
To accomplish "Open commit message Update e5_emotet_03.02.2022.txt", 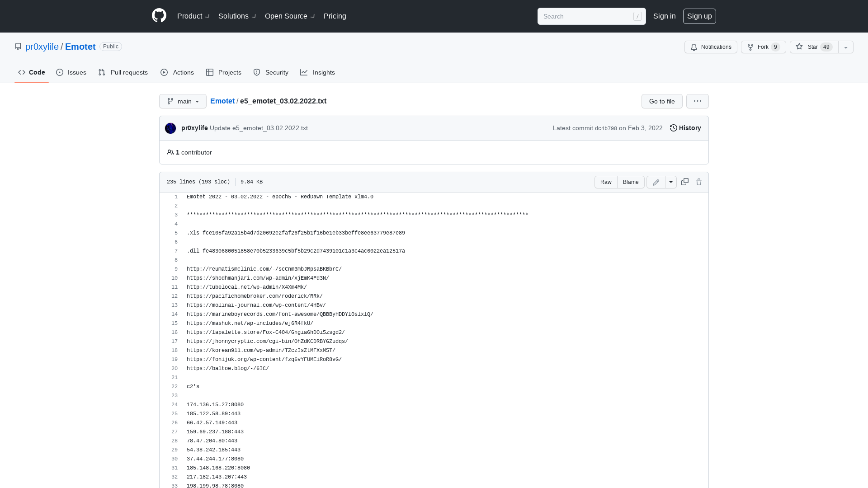I will tap(259, 128).
